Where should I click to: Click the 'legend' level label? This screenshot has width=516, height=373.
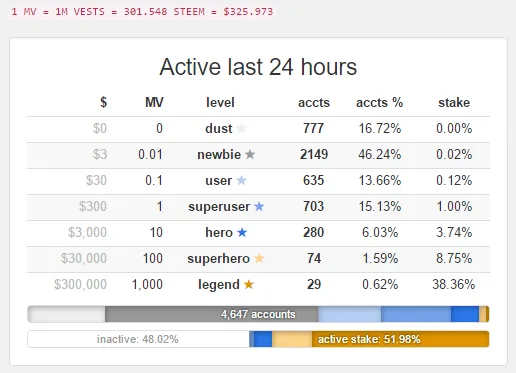(219, 285)
